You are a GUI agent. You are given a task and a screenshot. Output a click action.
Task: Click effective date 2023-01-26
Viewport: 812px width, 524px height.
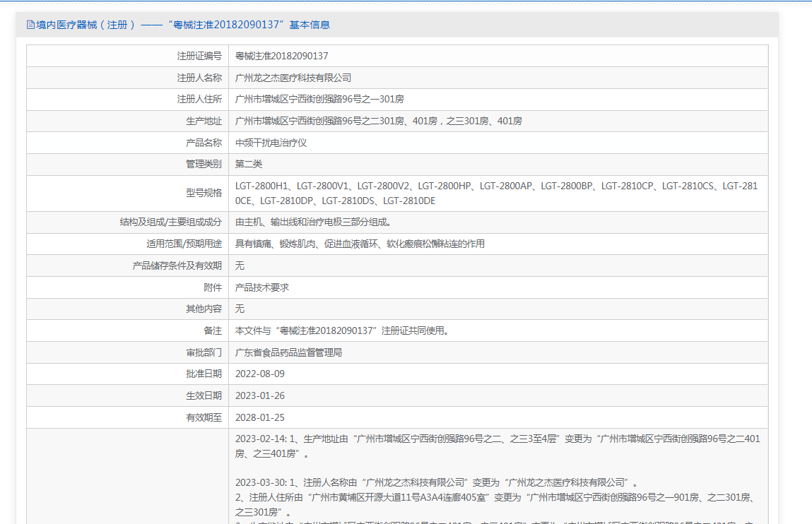(260, 395)
